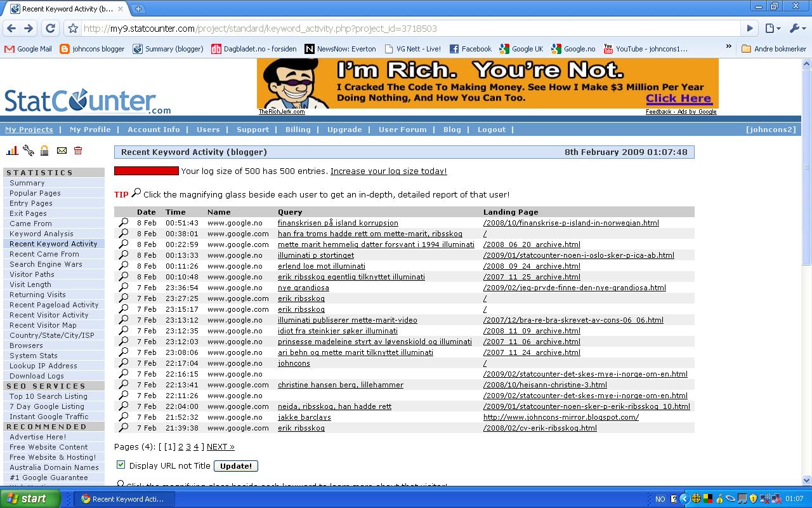812x508 pixels.
Task: Select Visitor Paths in the Statistics sidebar
Action: click(x=32, y=274)
